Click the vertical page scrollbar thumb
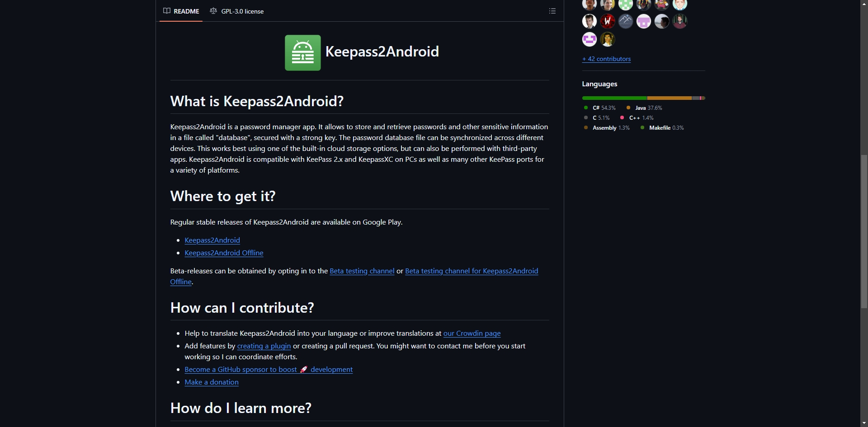The height and width of the screenshot is (427, 868). 864,231
